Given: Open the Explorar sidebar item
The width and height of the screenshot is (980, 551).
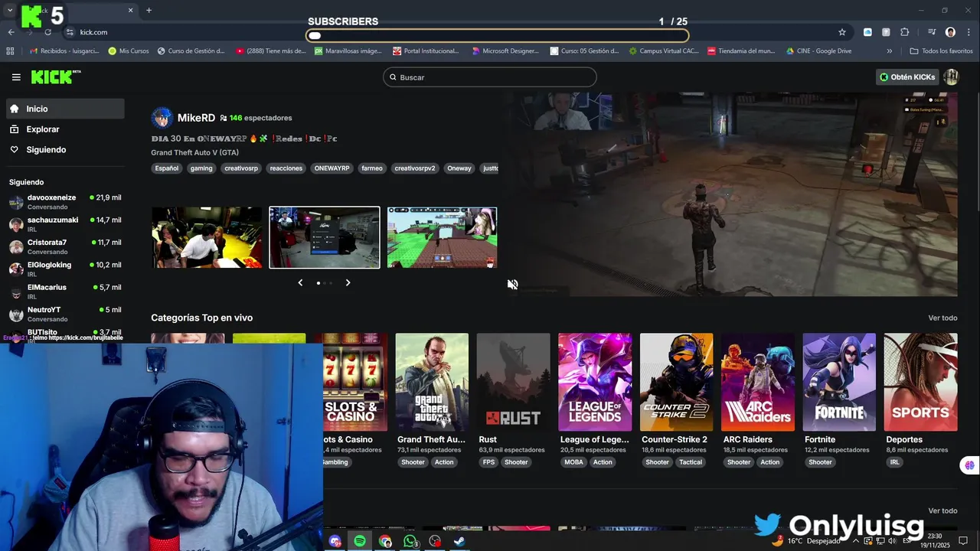Looking at the screenshot, I should click(x=65, y=129).
